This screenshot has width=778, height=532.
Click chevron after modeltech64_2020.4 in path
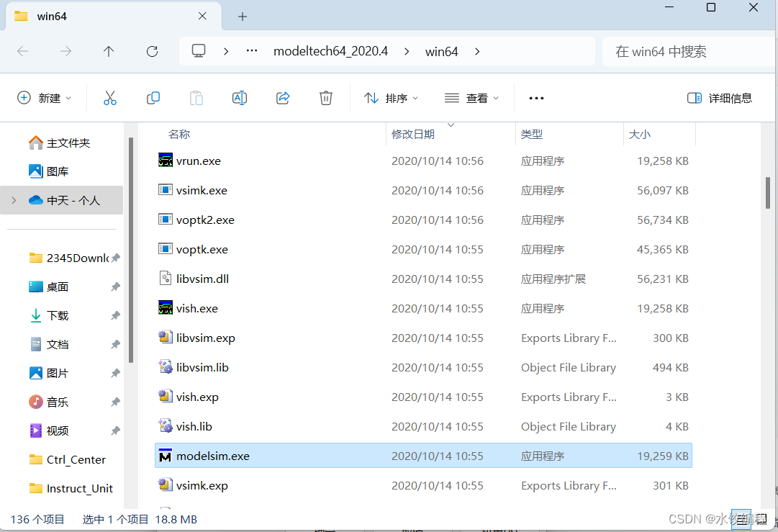(407, 51)
